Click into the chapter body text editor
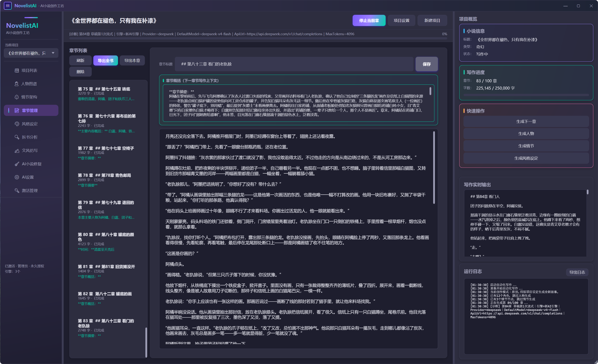The height and width of the screenshot is (364, 598). (298, 239)
